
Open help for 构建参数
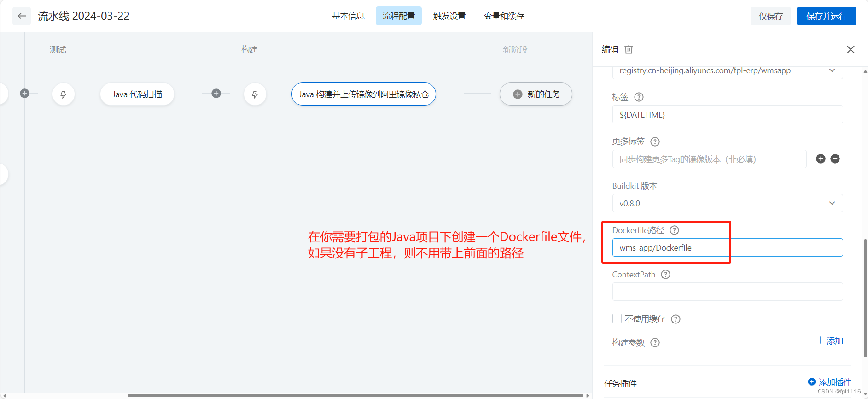(655, 343)
